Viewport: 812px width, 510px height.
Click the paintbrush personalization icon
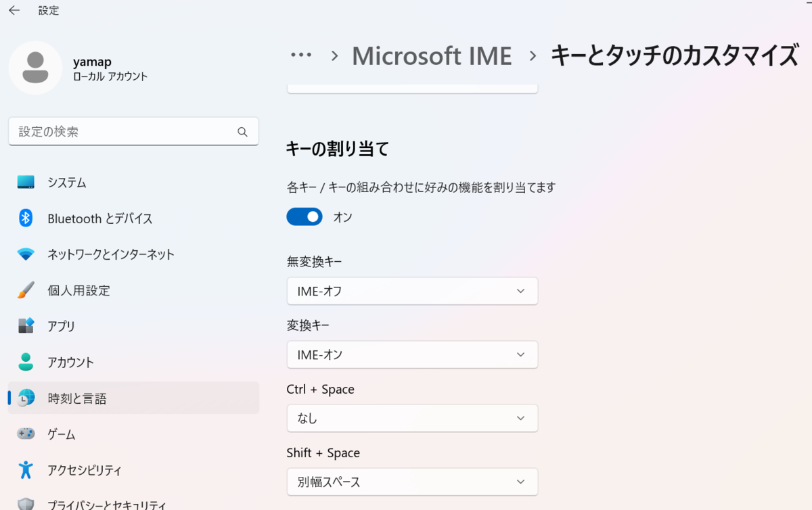pos(26,290)
